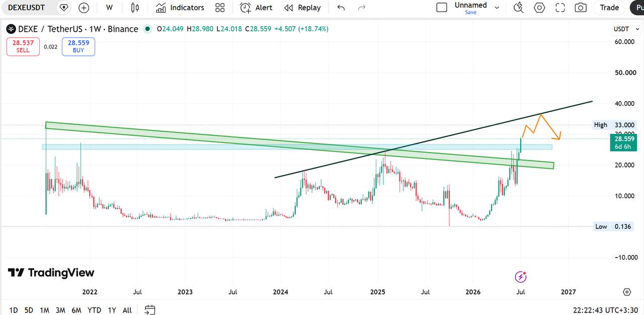Screen dimensions: 644x315
Task: Open the W weekly interval selector
Action: [109, 8]
